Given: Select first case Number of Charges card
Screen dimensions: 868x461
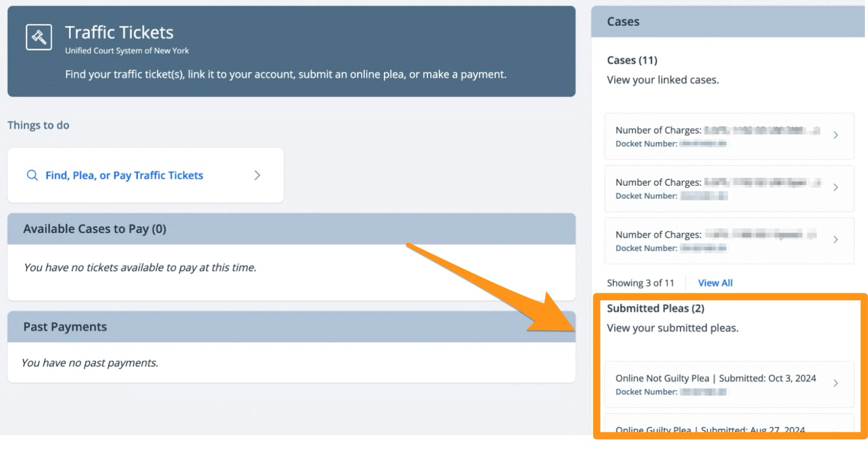Looking at the screenshot, I should [729, 136].
